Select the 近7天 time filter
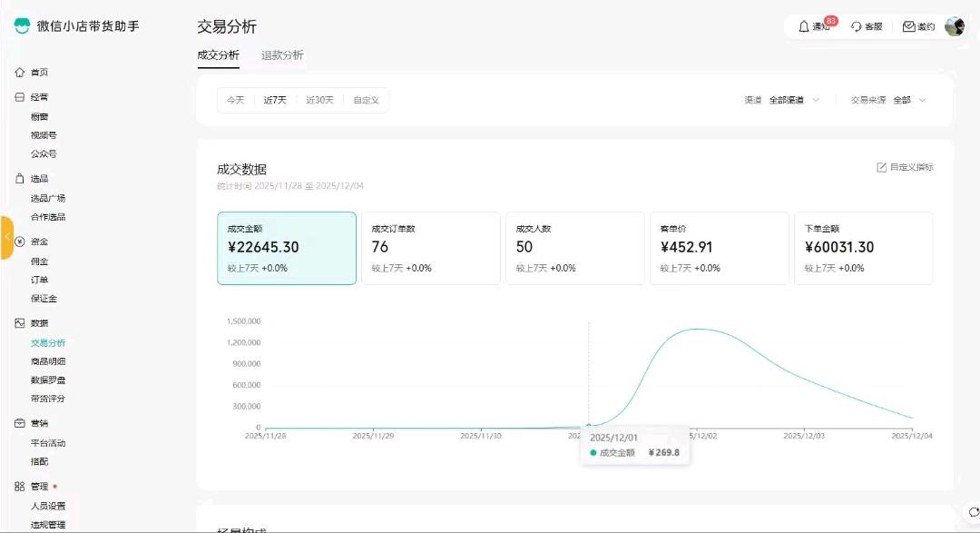Screen dimensions: 980x533 coord(274,100)
